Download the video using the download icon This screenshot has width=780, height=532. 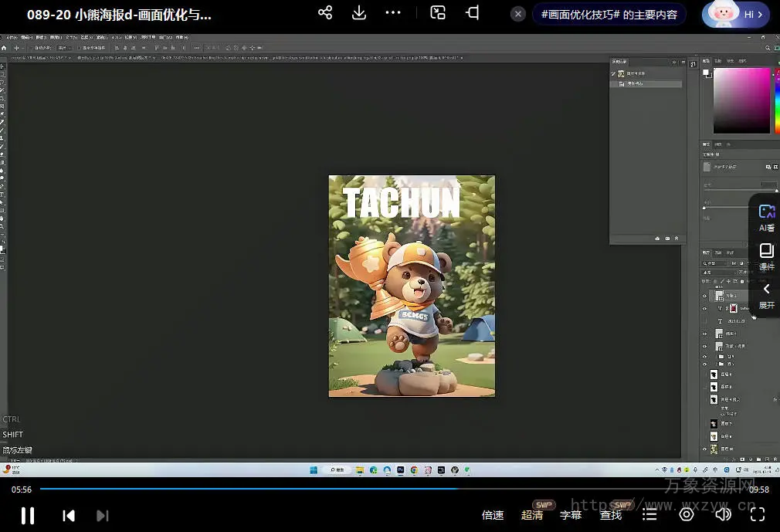[x=359, y=13]
